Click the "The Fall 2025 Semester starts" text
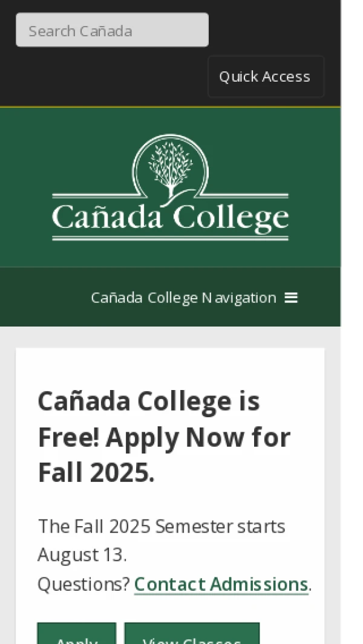This screenshot has width=363, height=644. click(x=162, y=526)
